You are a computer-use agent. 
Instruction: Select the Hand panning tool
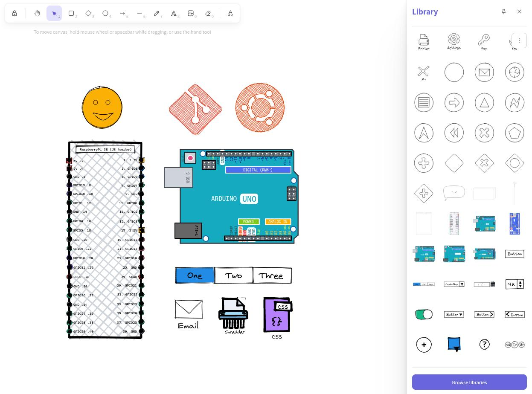pyautogui.click(x=37, y=13)
